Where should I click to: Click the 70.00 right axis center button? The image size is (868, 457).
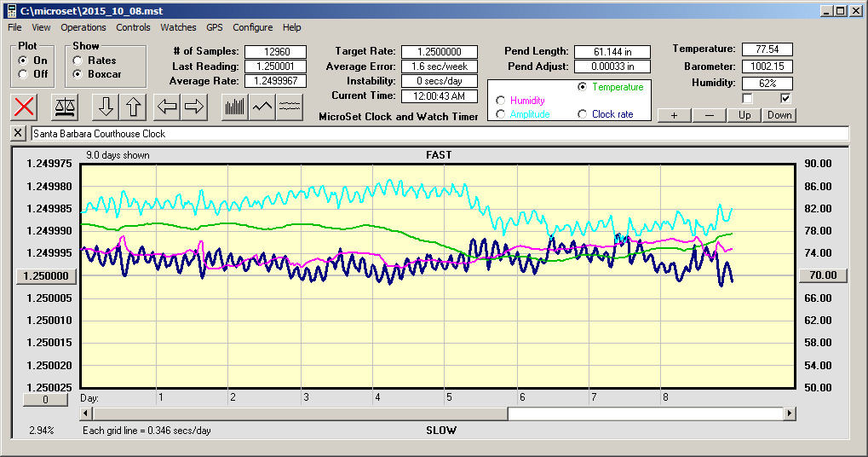[823, 275]
